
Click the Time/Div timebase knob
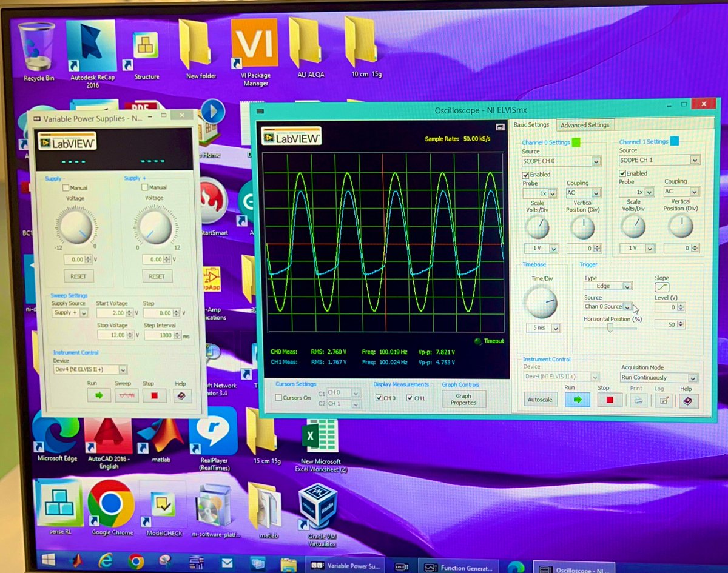[x=540, y=302]
